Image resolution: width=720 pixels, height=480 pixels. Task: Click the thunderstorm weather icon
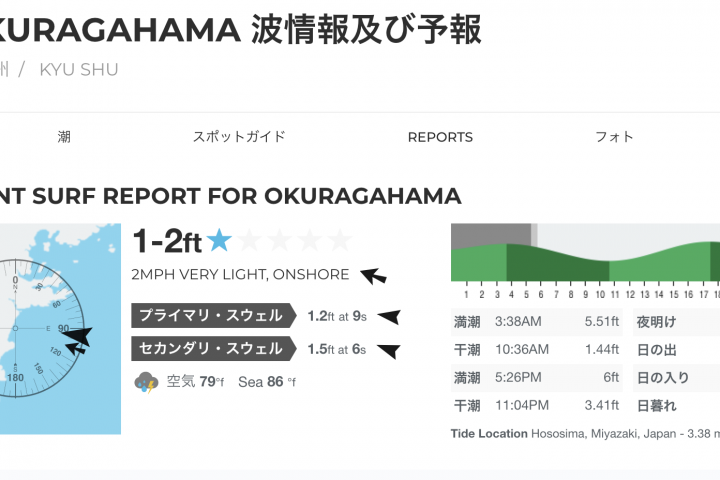tap(146, 382)
